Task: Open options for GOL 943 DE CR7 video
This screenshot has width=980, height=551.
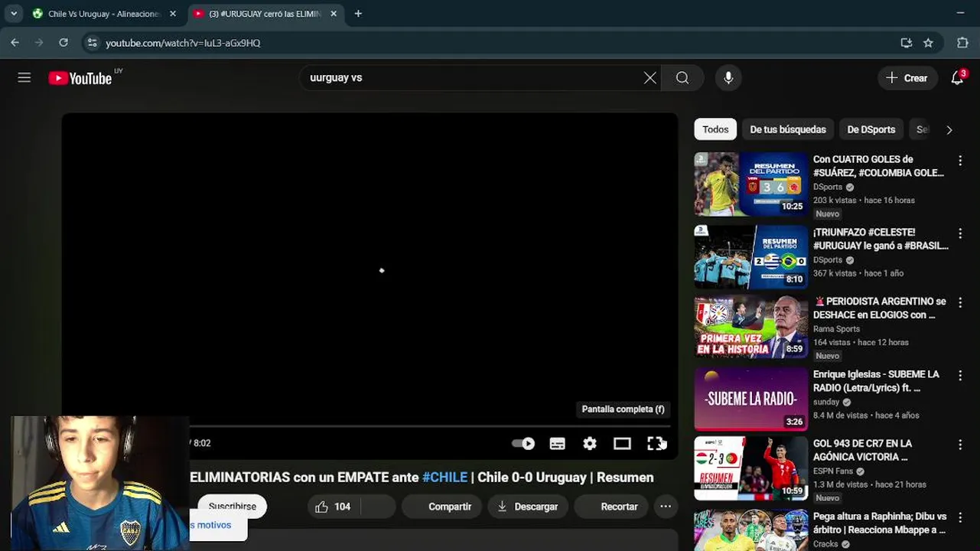Action: coord(960,445)
